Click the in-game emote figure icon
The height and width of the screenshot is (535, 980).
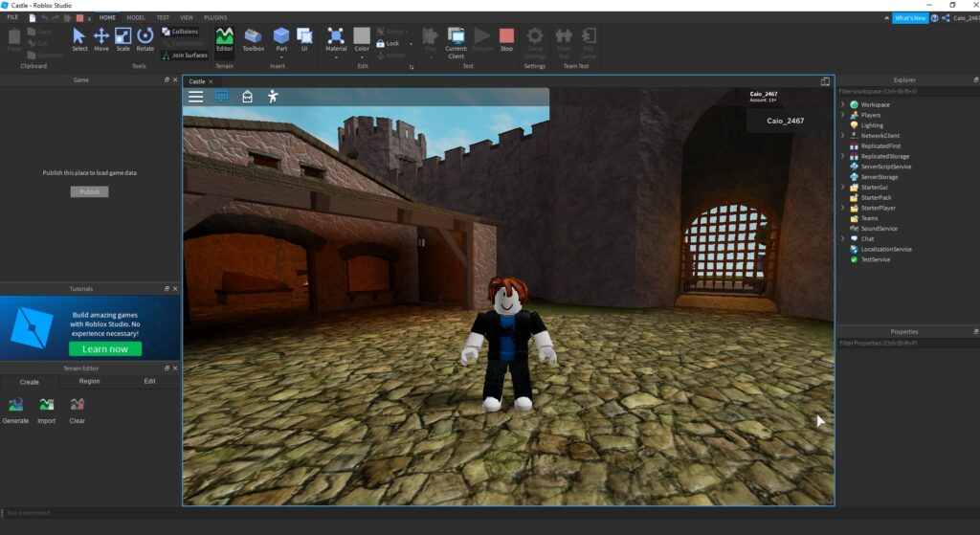pos(273,97)
